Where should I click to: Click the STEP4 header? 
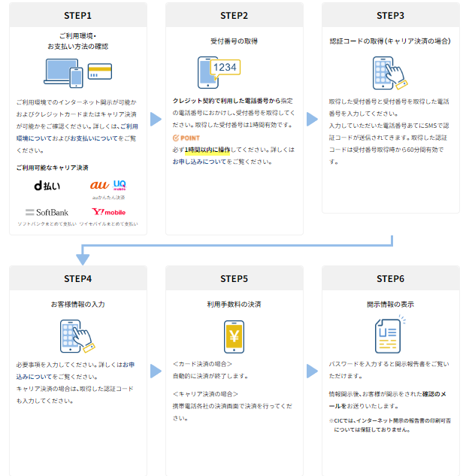(78, 278)
